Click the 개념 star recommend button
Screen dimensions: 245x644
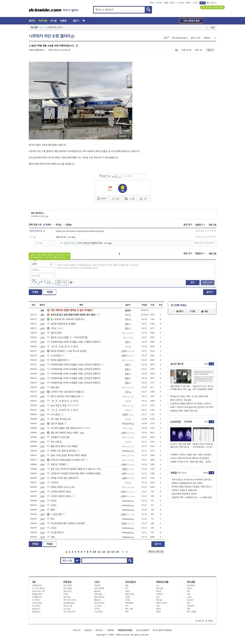(123, 188)
